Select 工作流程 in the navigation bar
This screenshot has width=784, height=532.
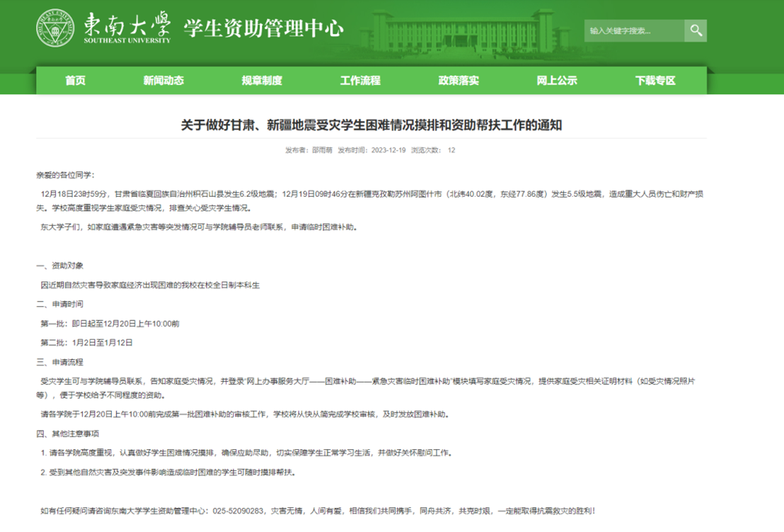point(360,81)
